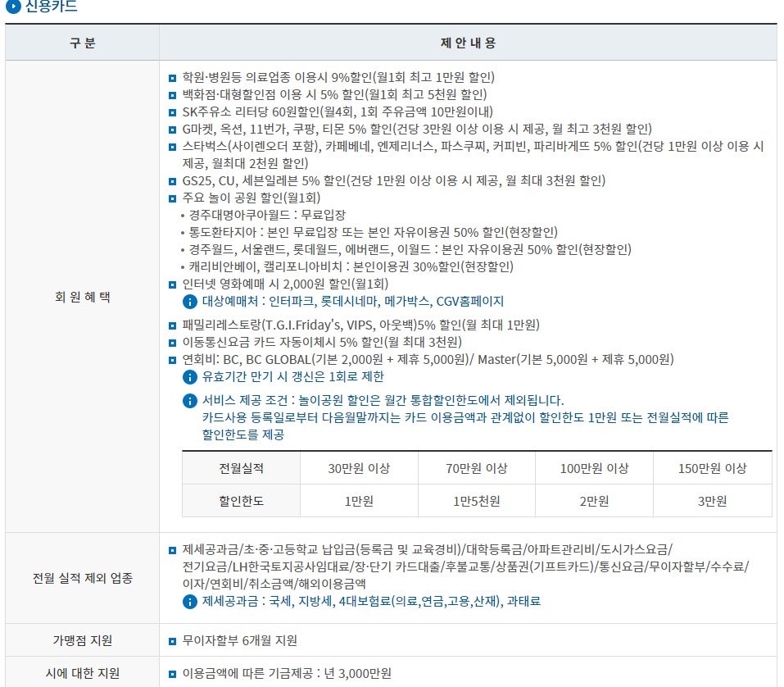The height and width of the screenshot is (687, 784).
Task: Click the 인터넷 영화예매 시 2,000원 할인 text
Action: 285,284
